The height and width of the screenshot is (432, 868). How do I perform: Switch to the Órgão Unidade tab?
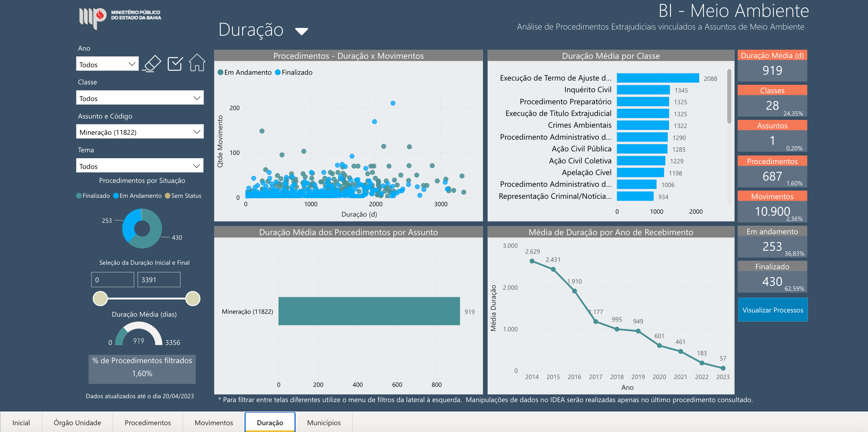(77, 423)
